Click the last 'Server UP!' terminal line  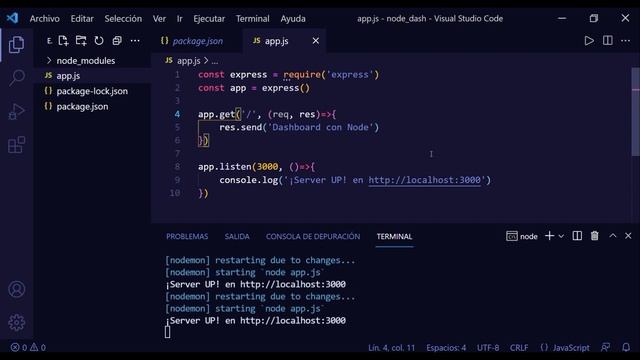(256, 321)
